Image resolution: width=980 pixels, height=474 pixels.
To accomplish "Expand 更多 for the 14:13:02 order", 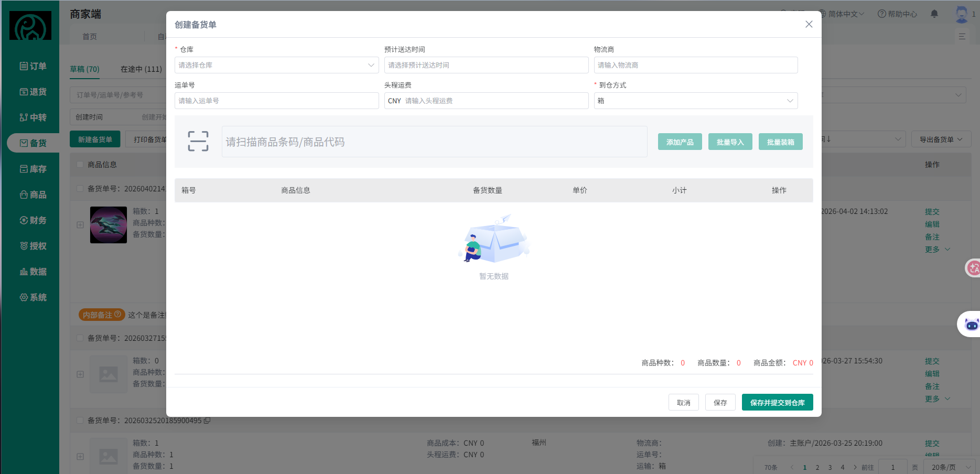I will [x=938, y=250].
